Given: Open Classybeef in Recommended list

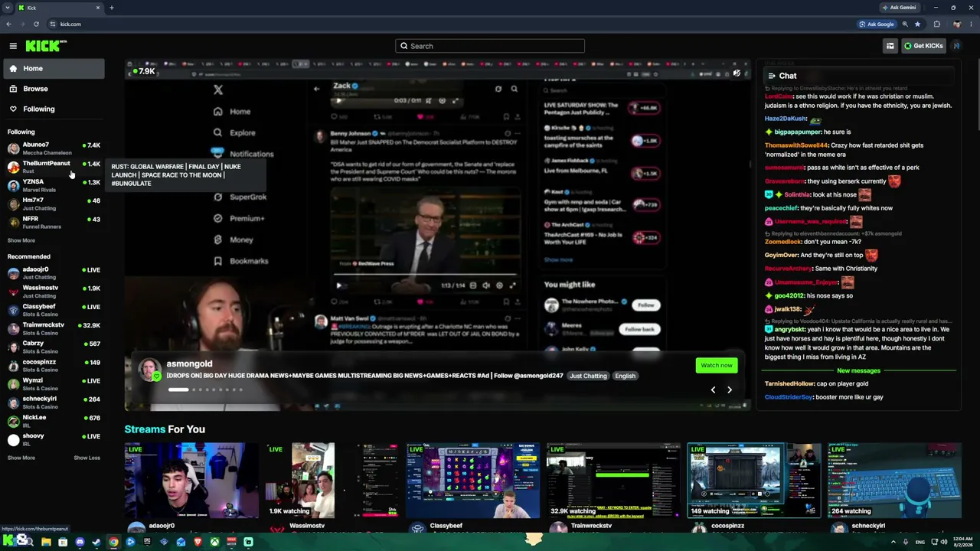Looking at the screenshot, I should coord(53,310).
